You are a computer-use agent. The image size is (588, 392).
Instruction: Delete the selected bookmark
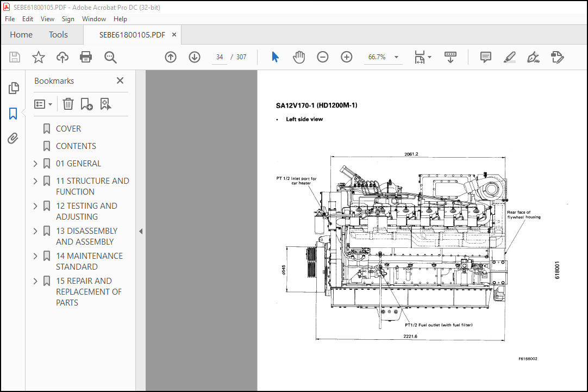click(x=68, y=104)
